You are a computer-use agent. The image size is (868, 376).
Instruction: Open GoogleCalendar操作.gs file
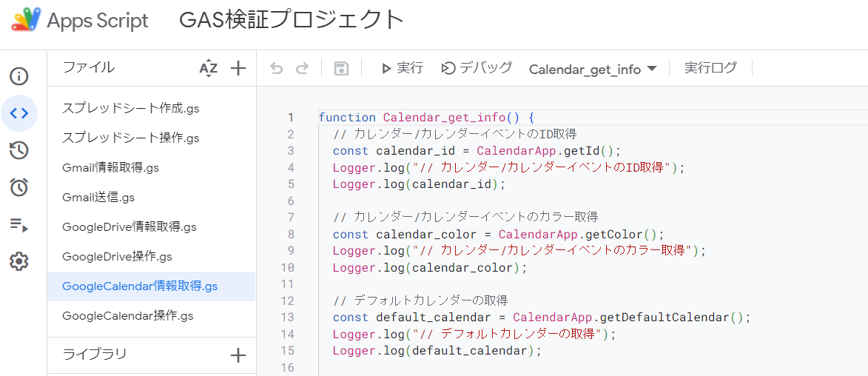pos(128,316)
